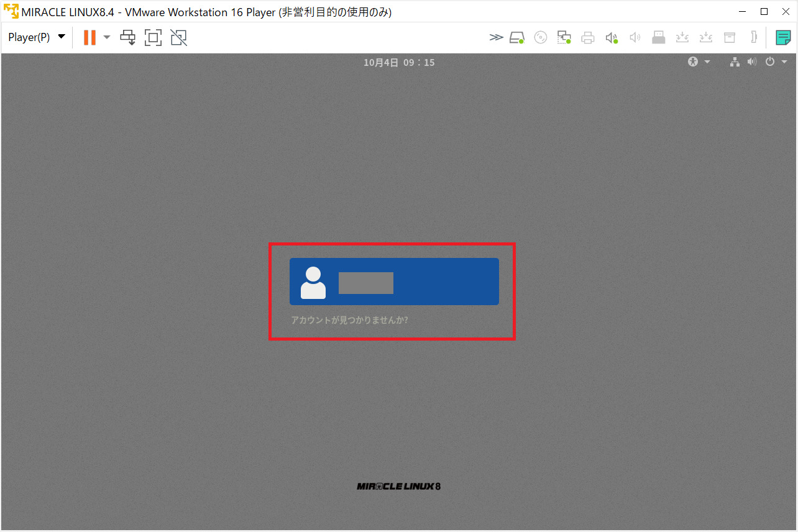Viewport: 798px width, 532px height.
Task: Click the アカウントが見つかりませんか? link
Action: [x=349, y=321]
